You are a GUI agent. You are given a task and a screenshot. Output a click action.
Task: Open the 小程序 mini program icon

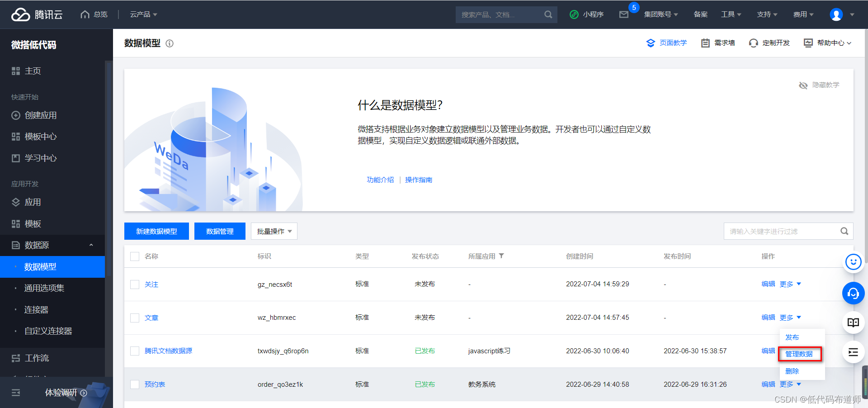(x=574, y=14)
